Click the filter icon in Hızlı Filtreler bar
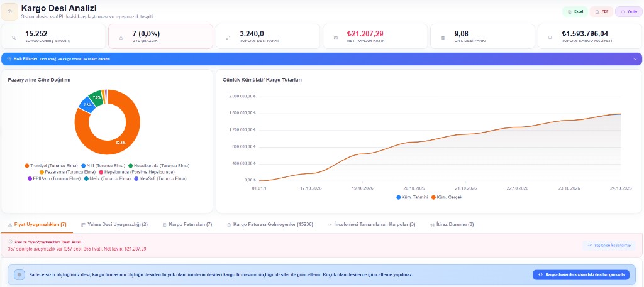 (x=9, y=59)
